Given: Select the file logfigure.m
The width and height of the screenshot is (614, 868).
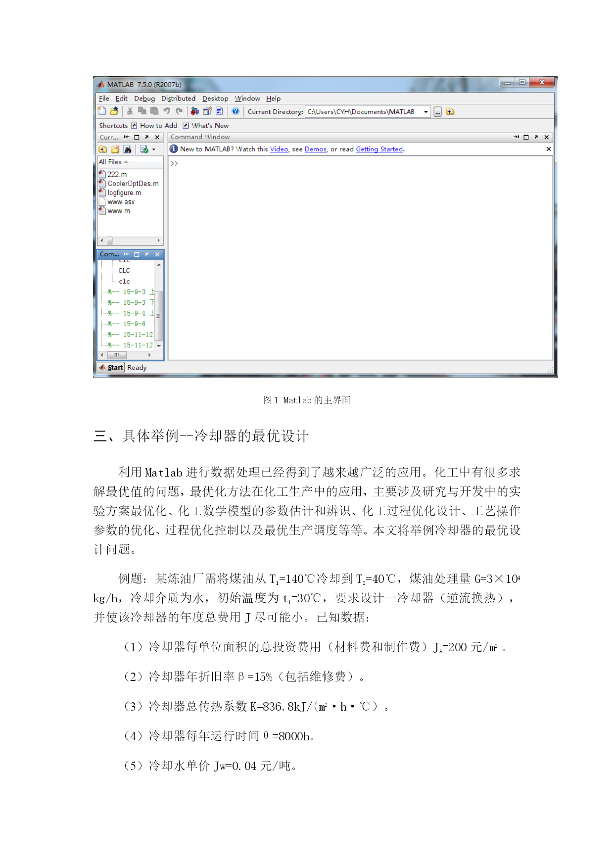Looking at the screenshot, I should pos(120,193).
